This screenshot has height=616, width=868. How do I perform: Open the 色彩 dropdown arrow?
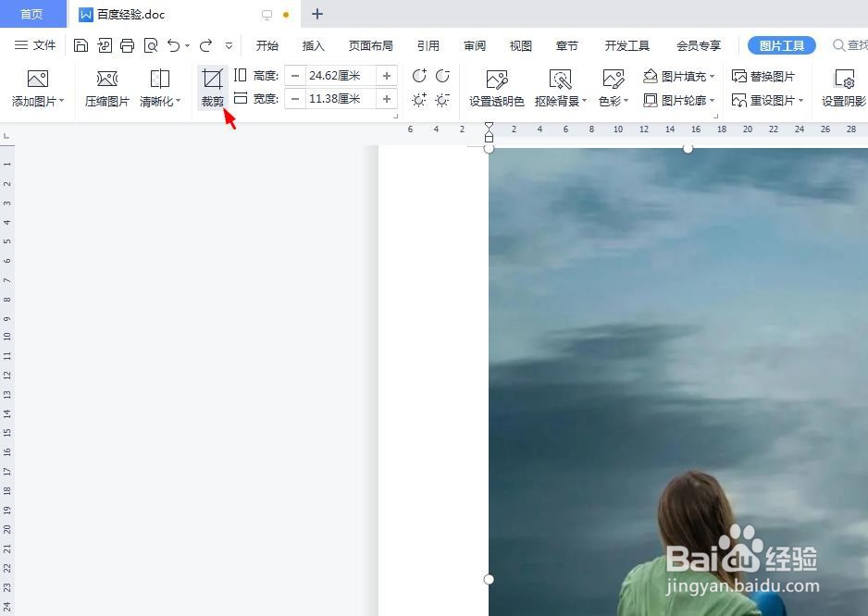(626, 101)
